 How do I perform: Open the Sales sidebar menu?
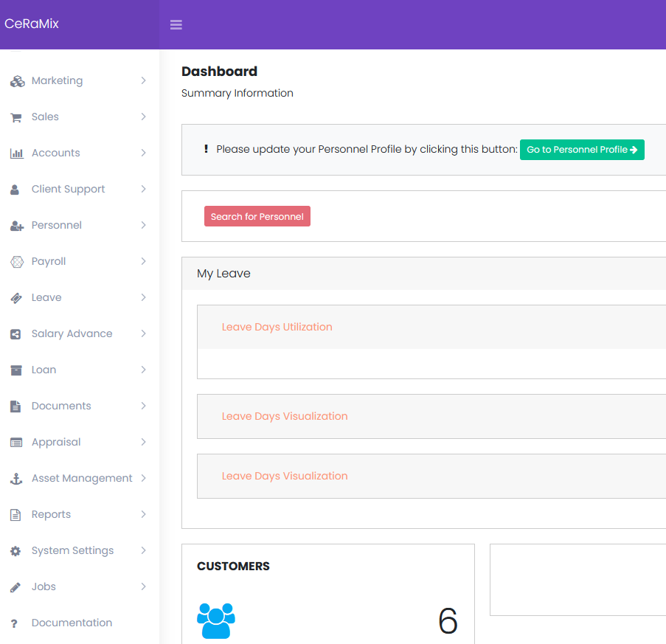pos(80,117)
